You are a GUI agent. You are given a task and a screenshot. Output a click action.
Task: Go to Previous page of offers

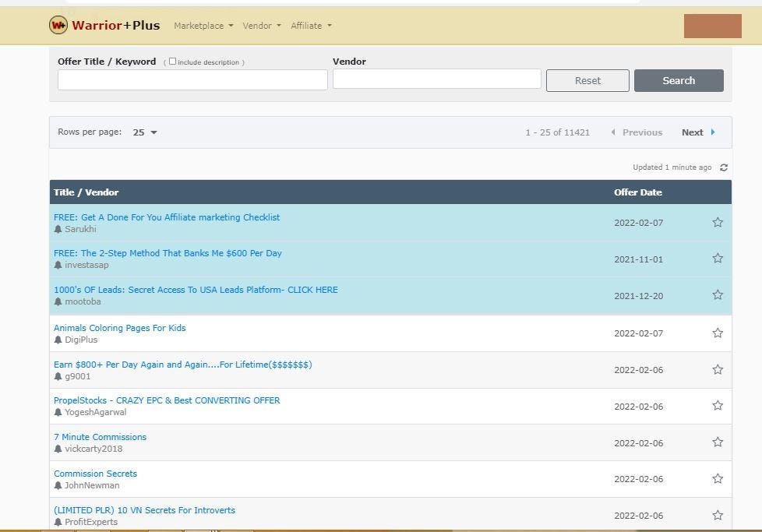tap(637, 132)
